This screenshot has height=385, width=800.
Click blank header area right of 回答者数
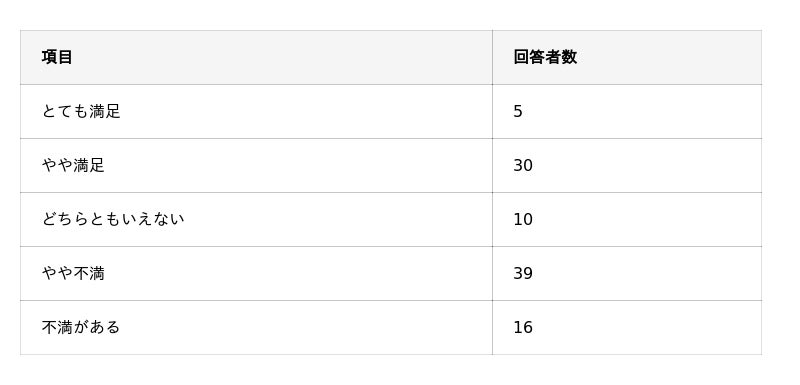click(669, 57)
